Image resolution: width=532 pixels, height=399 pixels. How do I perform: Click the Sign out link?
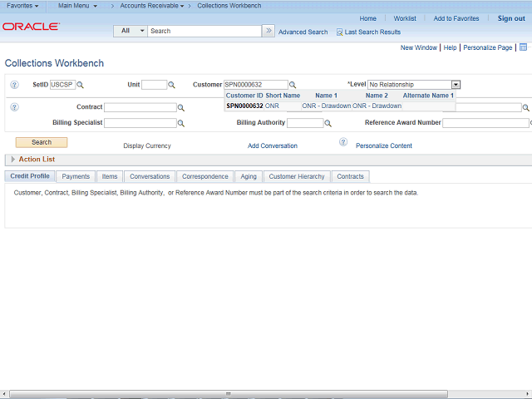pyautogui.click(x=511, y=18)
